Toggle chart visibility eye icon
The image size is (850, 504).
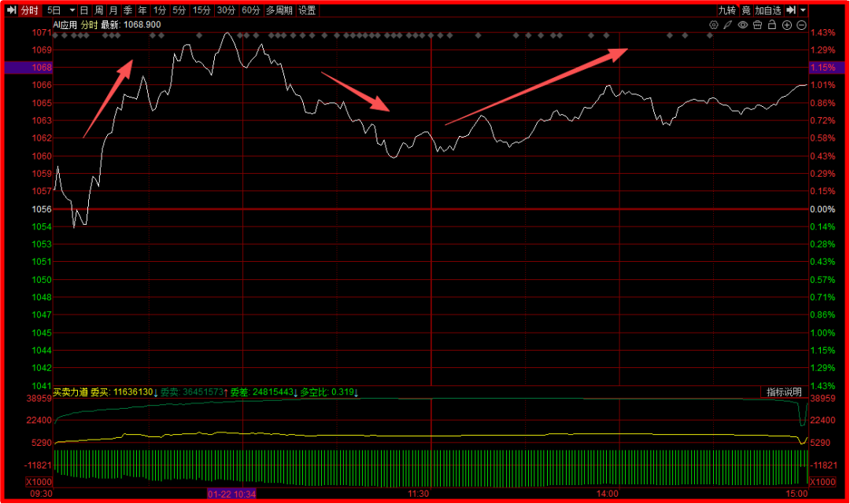click(742, 25)
